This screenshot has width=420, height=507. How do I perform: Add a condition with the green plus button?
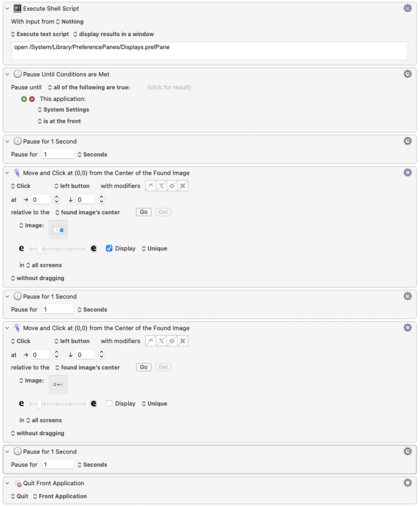24,99
